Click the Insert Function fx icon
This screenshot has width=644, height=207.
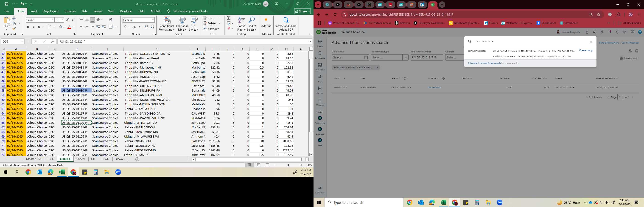52,41
